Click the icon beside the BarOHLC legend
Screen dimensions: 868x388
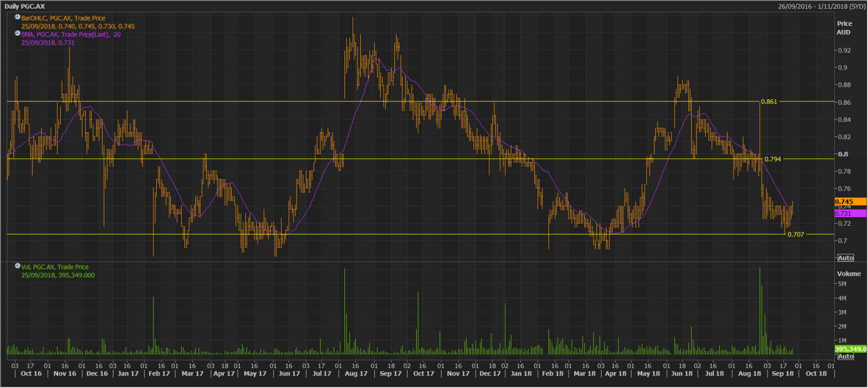point(17,17)
